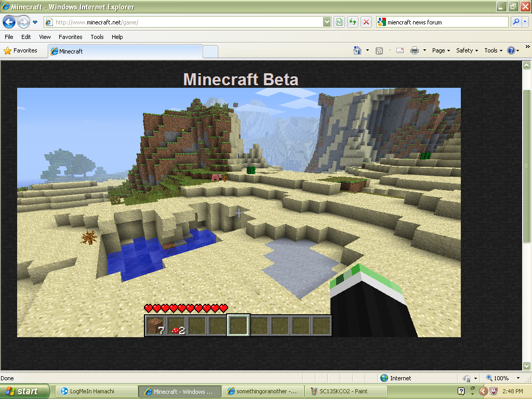Click the address bar URL field
Viewport: 532px width, 399px height.
tap(183, 22)
